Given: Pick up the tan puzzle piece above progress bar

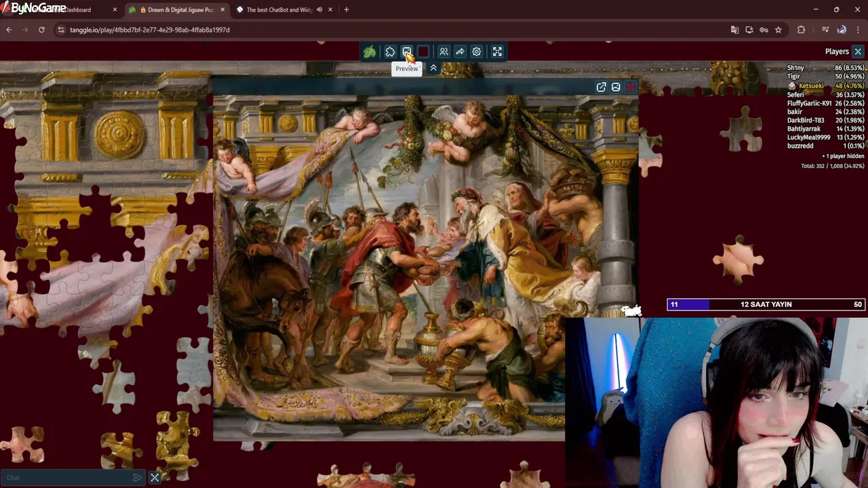Looking at the screenshot, I should point(738,258).
